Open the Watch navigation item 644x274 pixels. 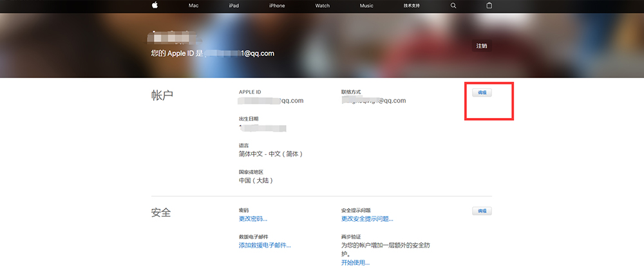(x=322, y=5)
